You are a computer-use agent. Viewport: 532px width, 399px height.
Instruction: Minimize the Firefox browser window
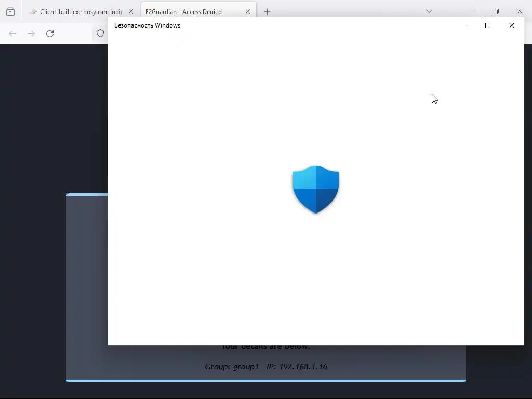point(472,11)
